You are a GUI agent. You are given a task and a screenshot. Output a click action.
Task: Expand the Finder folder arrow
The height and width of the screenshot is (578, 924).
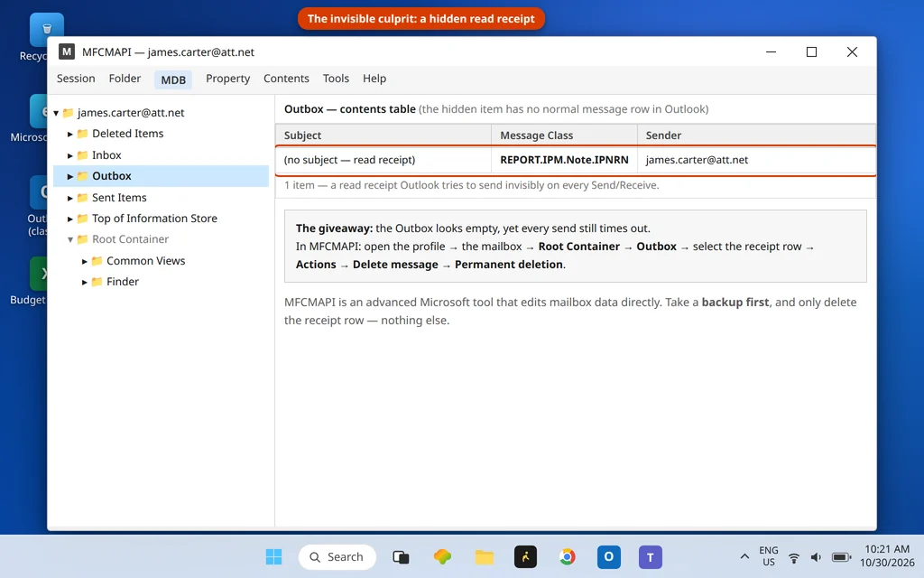coord(84,282)
